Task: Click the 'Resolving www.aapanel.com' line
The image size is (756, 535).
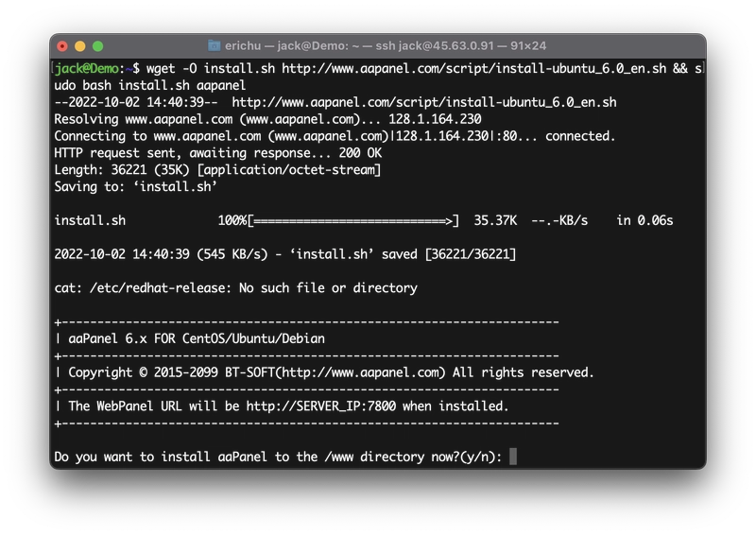Action: pyautogui.click(x=267, y=119)
